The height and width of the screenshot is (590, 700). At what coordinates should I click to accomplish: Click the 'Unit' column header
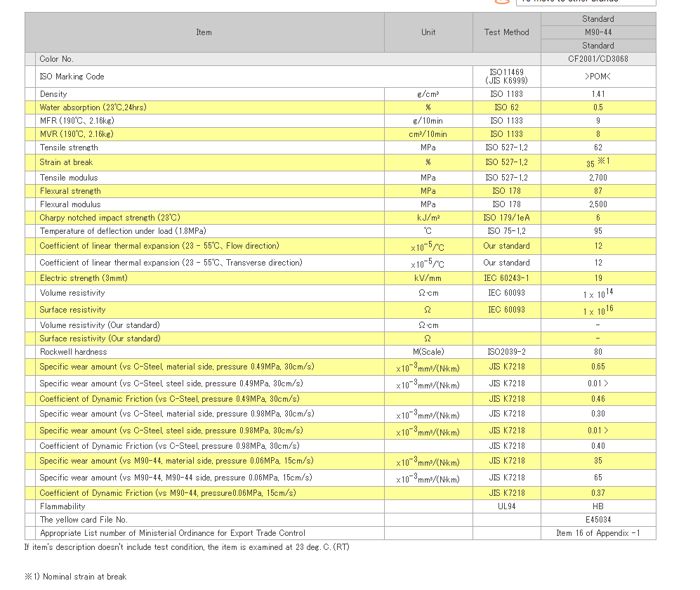tap(428, 32)
